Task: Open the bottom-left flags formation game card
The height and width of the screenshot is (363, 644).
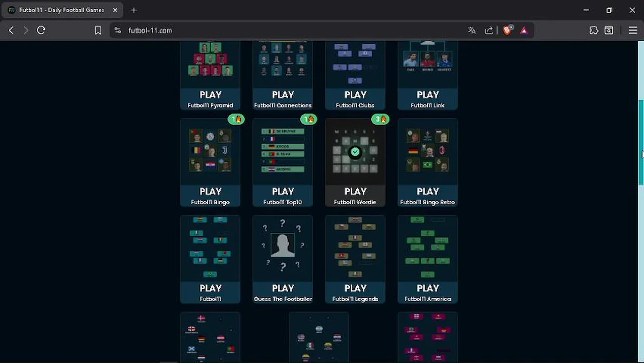Action: point(210,337)
